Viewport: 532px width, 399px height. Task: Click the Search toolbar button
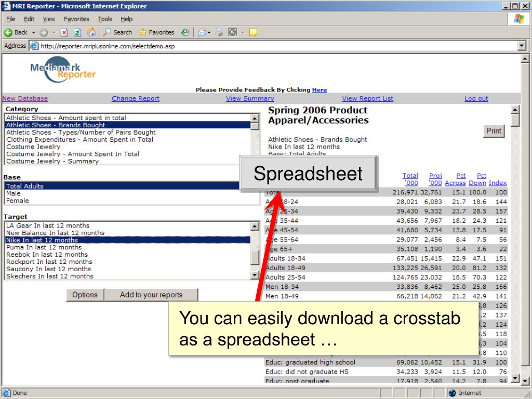pyautogui.click(x=117, y=32)
